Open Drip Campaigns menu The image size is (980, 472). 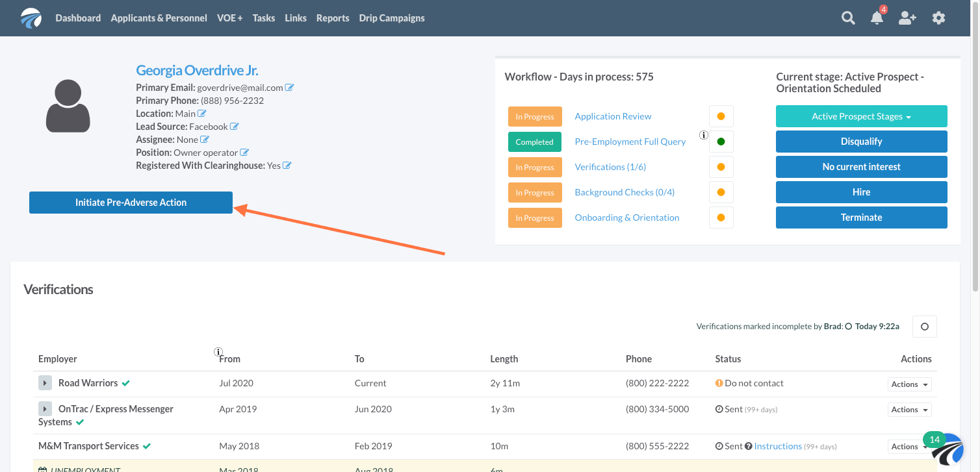(x=392, y=18)
